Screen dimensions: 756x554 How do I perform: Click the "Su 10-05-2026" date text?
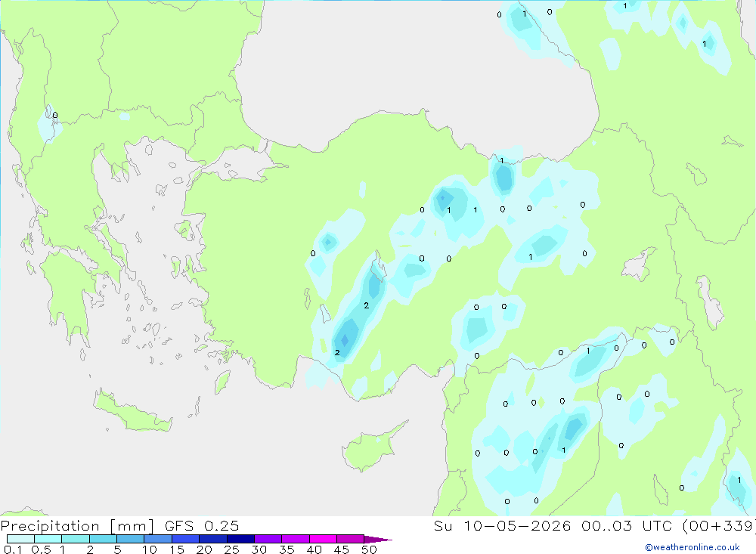click(x=503, y=525)
